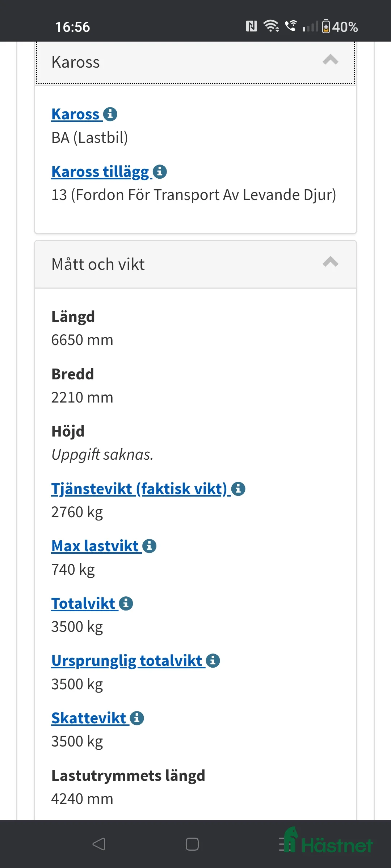Open info tooltip beside Kaross label

coord(111,114)
